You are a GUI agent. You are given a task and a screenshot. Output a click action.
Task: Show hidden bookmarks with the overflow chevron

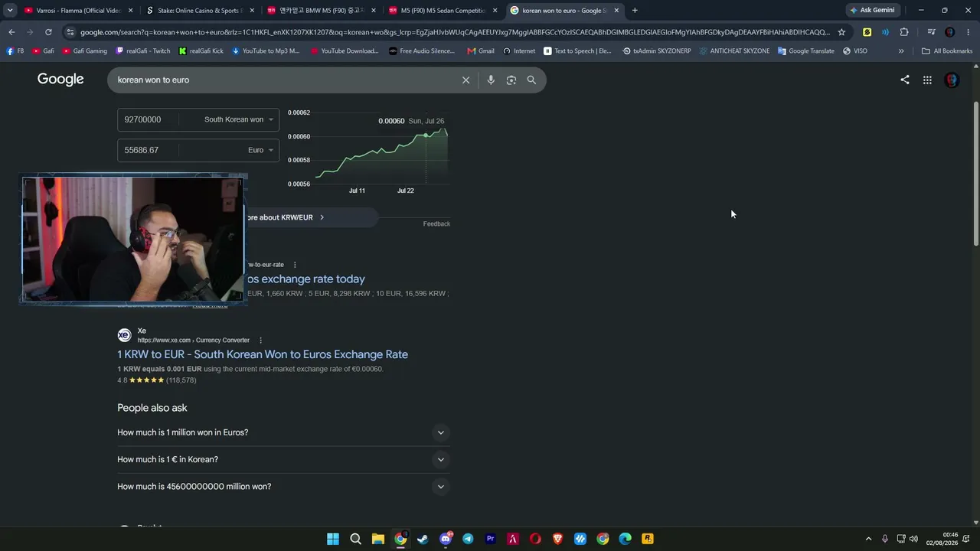[x=901, y=51]
